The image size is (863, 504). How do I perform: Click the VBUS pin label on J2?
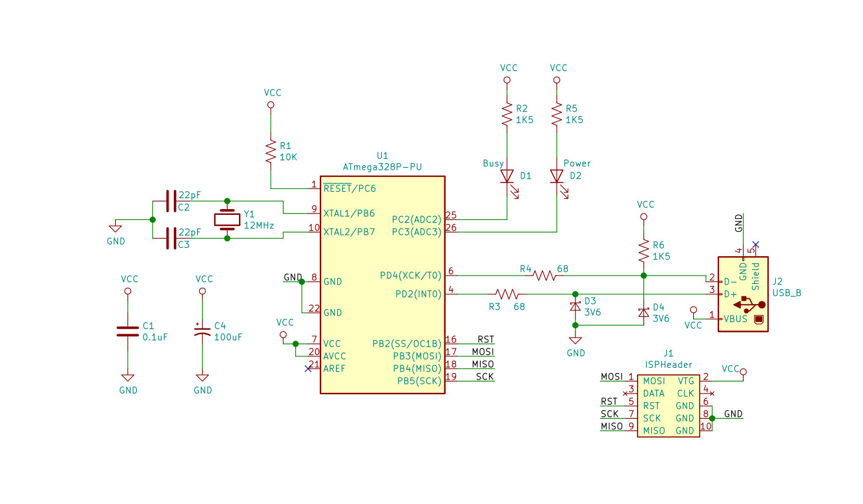click(x=737, y=318)
